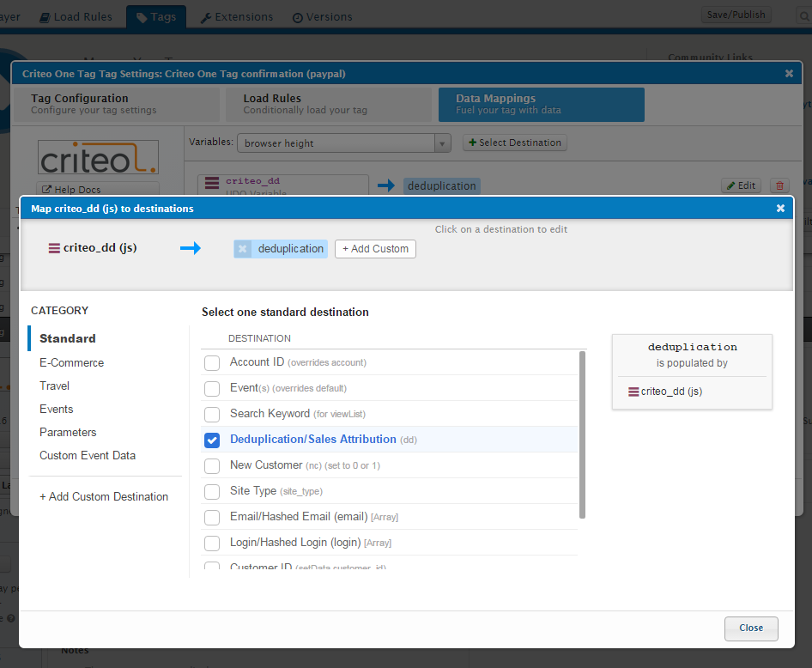
Task: Open Extensions in top navigation
Action: (x=237, y=17)
